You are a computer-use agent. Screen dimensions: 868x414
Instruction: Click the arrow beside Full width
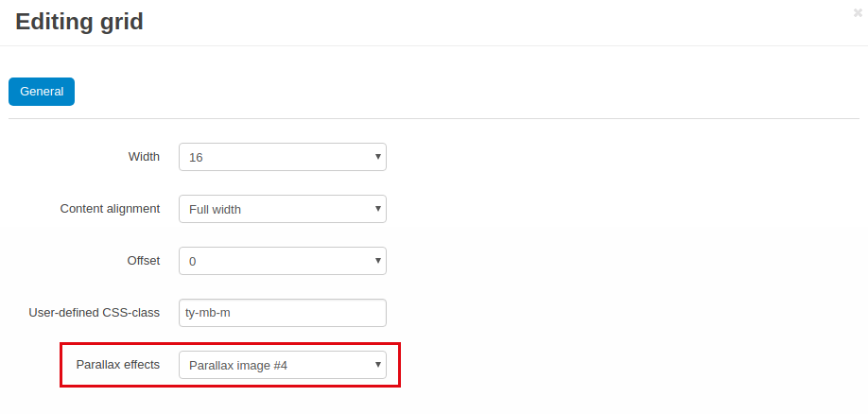pyautogui.click(x=378, y=209)
